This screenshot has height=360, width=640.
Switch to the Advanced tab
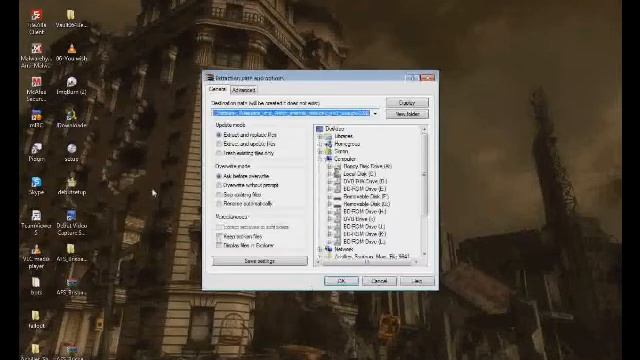tap(244, 90)
